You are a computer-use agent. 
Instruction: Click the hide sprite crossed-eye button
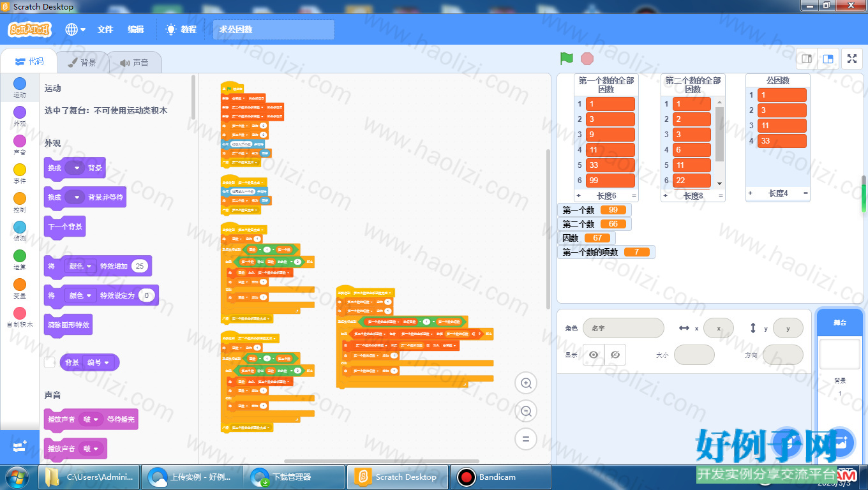pyautogui.click(x=615, y=355)
